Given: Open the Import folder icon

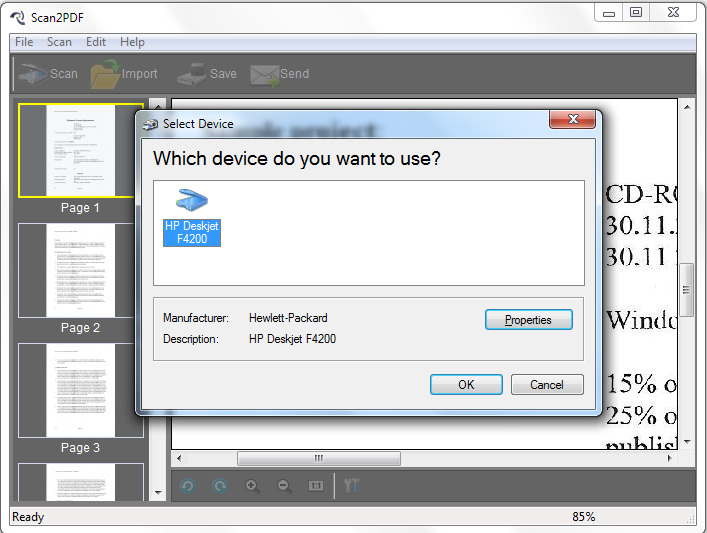Looking at the screenshot, I should (x=105, y=74).
